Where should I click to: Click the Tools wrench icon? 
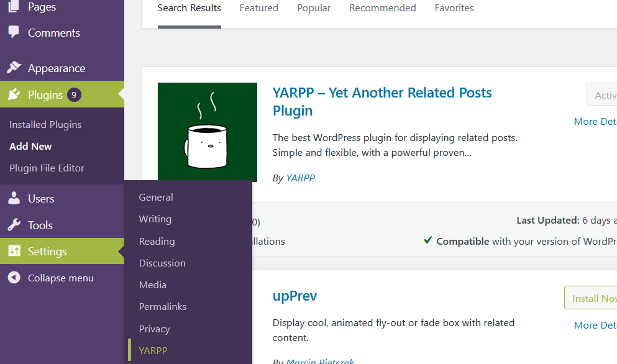(x=14, y=225)
